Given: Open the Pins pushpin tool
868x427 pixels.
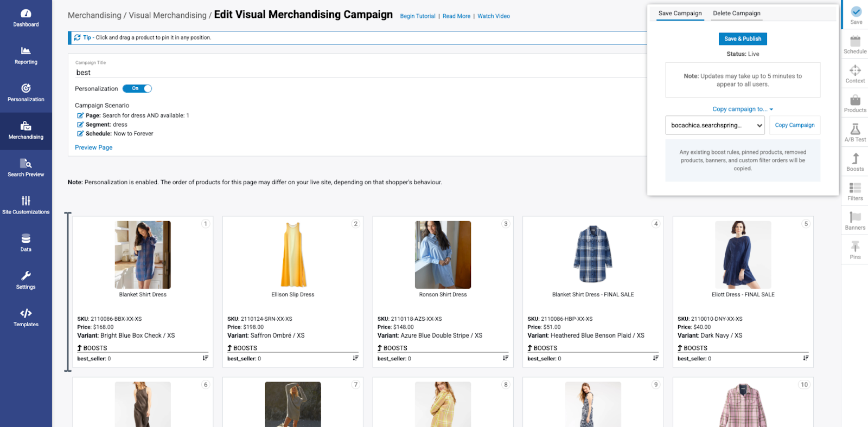Looking at the screenshot, I should 855,250.
